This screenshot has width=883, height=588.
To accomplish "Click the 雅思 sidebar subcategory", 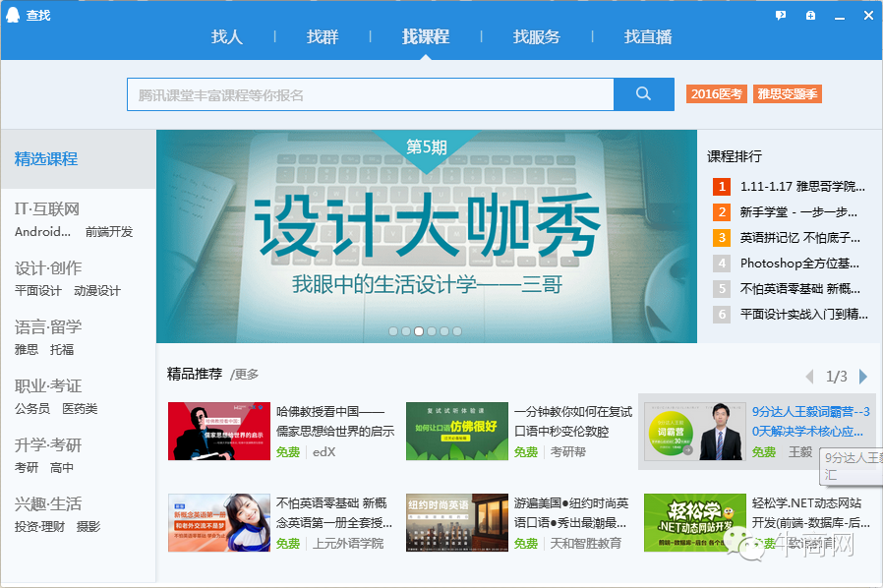I will tap(27, 350).
